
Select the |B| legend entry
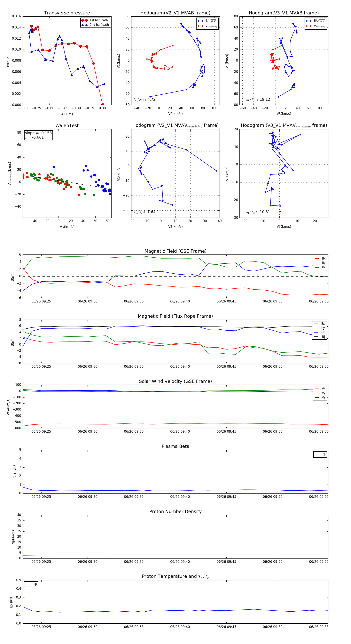320,337
